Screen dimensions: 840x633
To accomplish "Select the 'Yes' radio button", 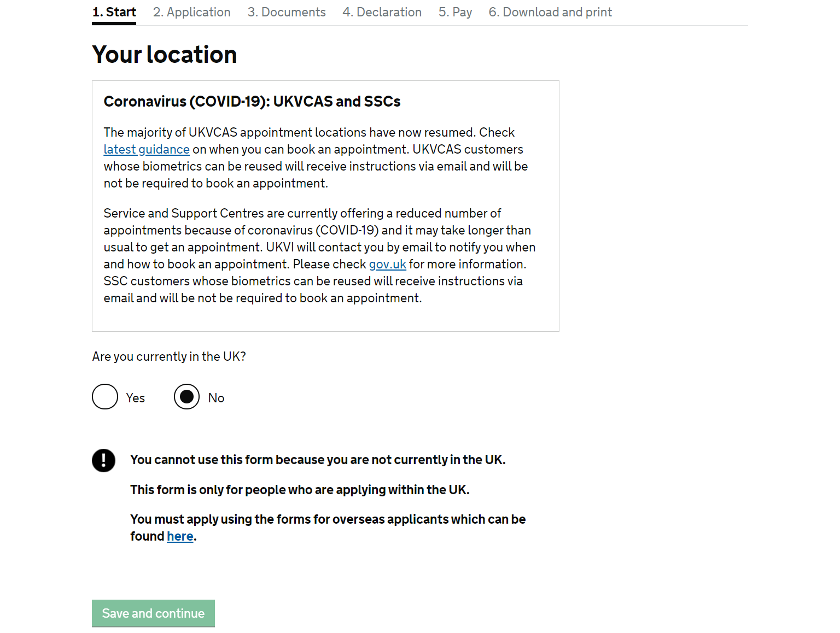I will (x=105, y=397).
